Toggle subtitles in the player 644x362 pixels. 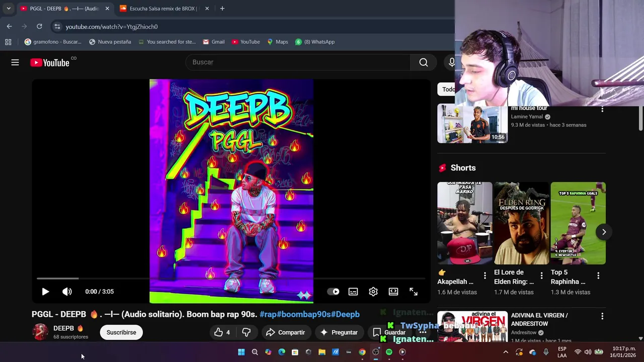pos(353,292)
